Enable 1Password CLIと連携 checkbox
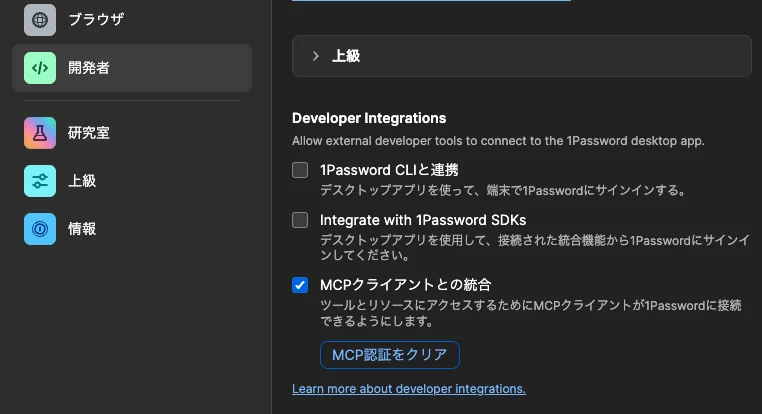 click(x=300, y=170)
